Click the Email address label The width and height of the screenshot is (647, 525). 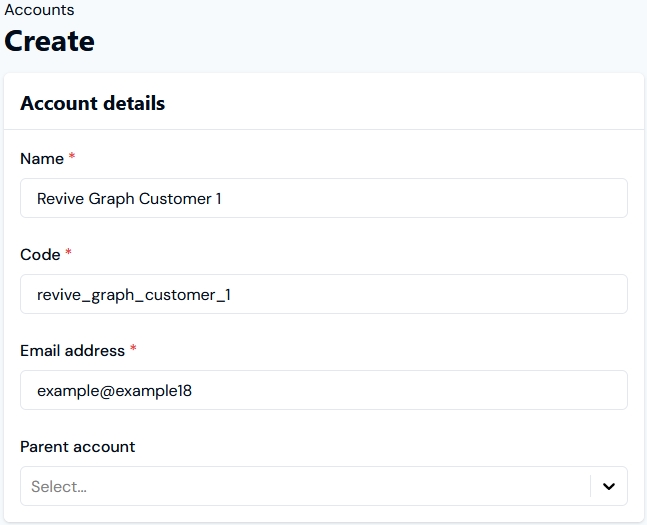(x=73, y=351)
